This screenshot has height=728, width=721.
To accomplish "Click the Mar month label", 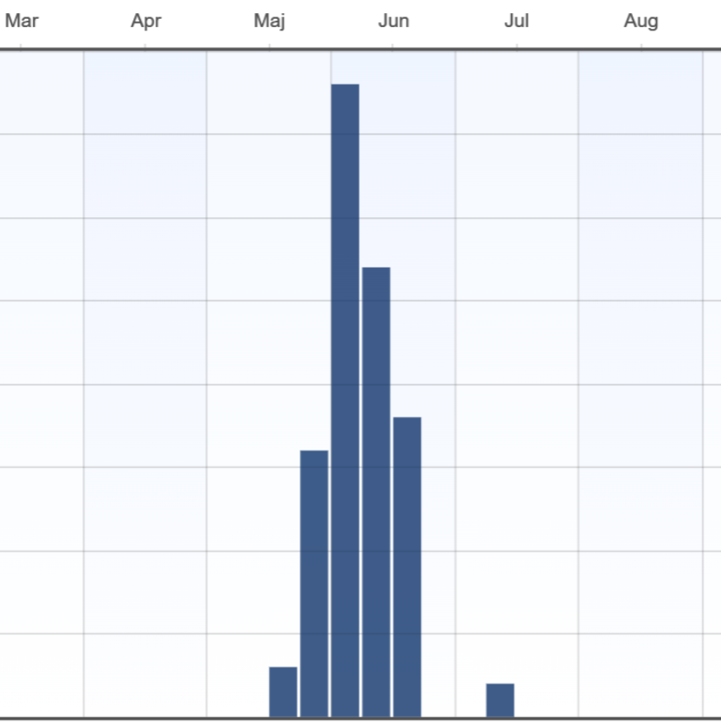I will (21, 21).
